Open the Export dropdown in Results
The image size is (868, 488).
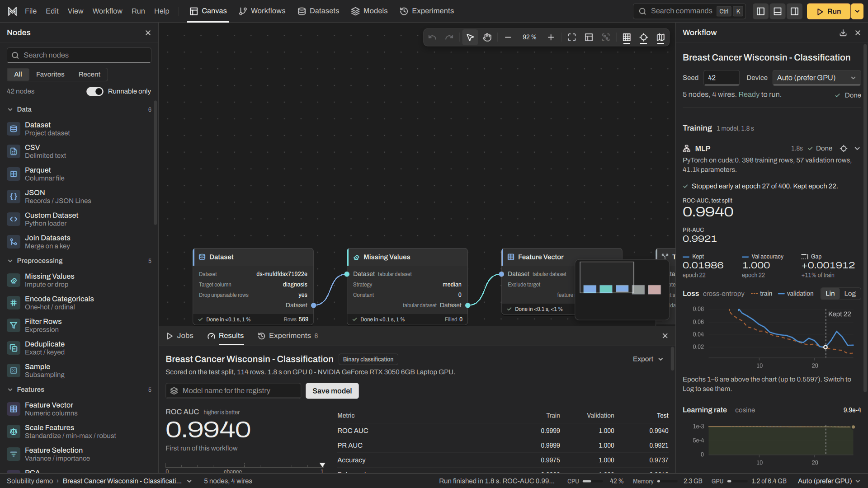648,359
